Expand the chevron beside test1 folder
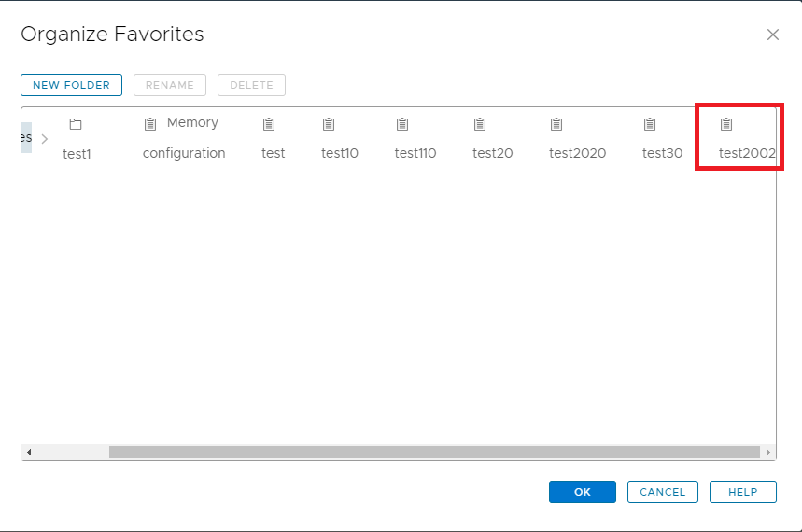 (x=45, y=139)
